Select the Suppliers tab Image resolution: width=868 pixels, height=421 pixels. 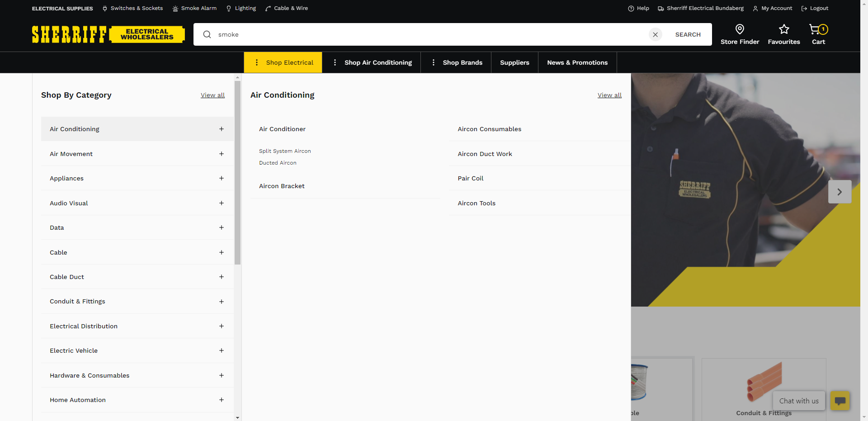[x=514, y=62]
